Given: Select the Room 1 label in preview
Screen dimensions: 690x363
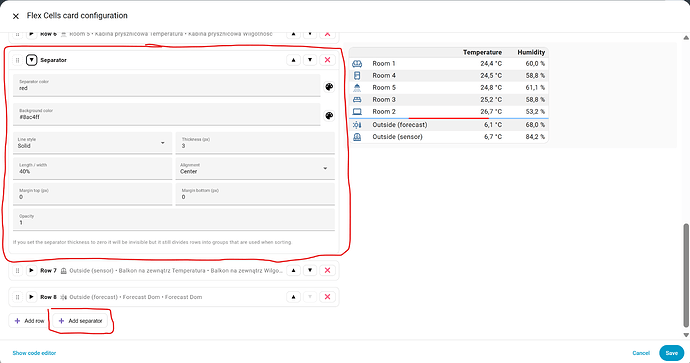Looking at the screenshot, I should click(x=384, y=64).
